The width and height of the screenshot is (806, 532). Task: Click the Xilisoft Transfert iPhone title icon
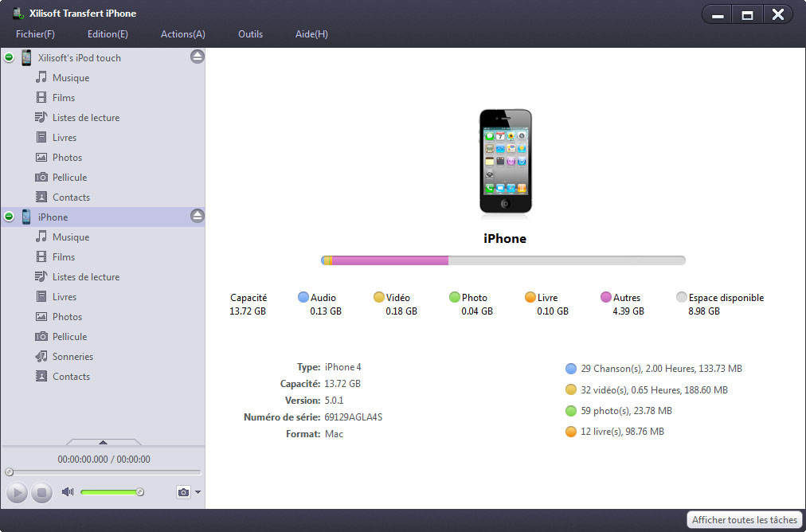tap(18, 13)
